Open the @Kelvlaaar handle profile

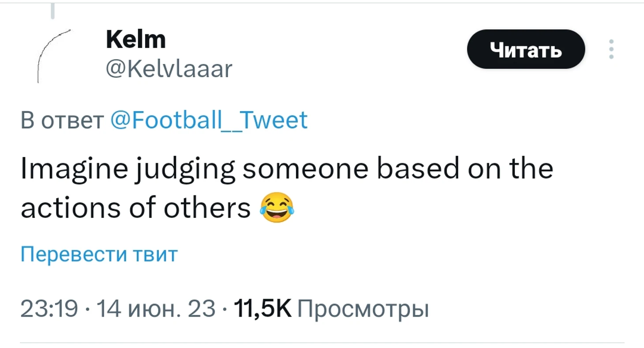click(168, 69)
